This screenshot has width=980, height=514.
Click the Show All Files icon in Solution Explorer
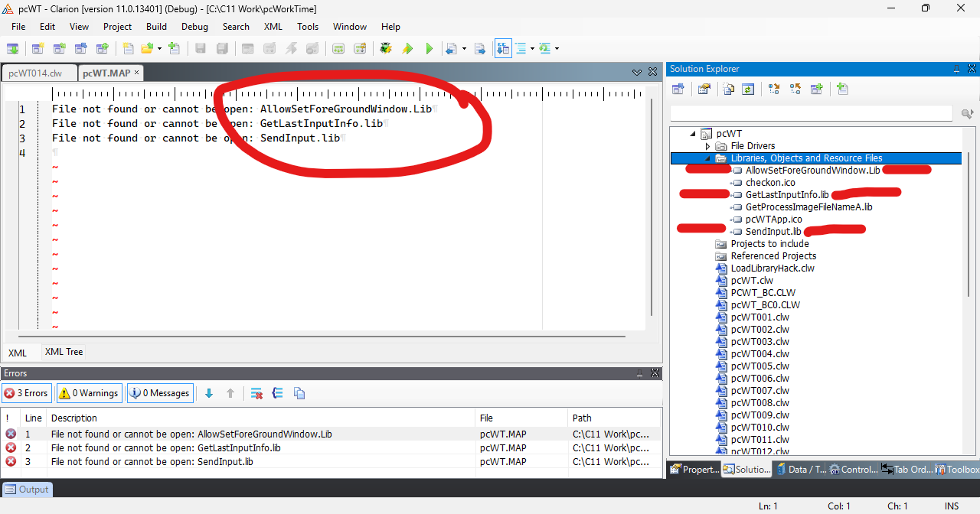729,89
